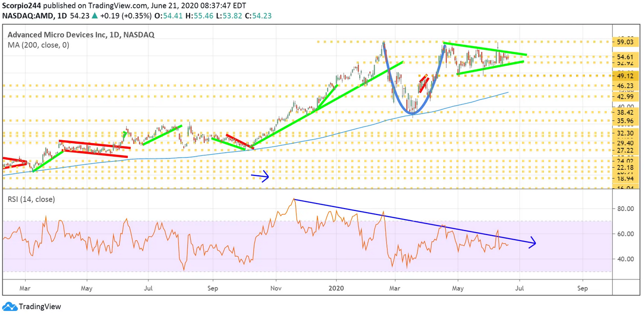The height and width of the screenshot is (315, 644).
Task: Click the 'MA (200, close, 0)' indicator label
Action: tap(39, 45)
